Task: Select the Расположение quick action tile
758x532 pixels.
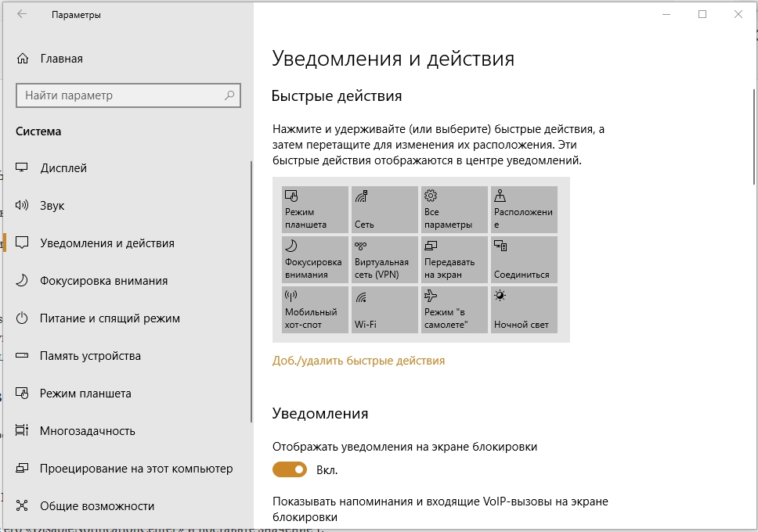Action: [x=523, y=209]
